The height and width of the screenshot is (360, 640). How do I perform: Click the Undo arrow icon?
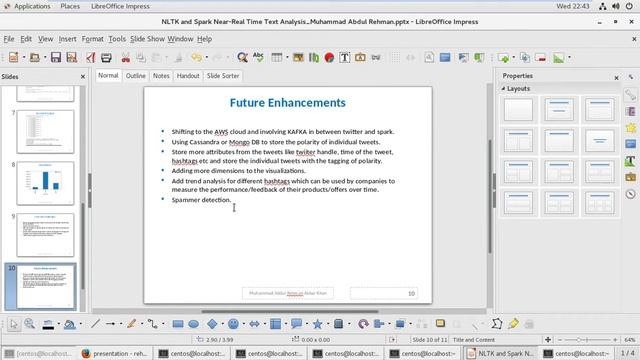196,58
